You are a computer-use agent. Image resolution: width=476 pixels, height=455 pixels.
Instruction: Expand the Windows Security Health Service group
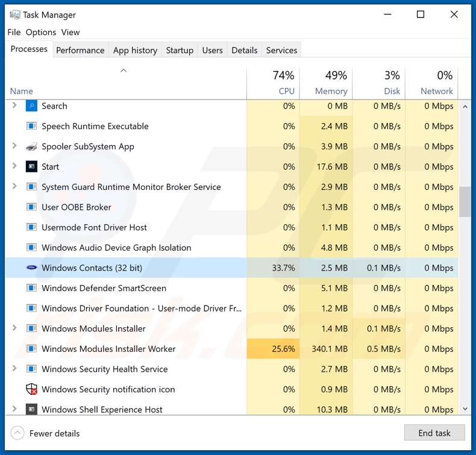click(x=14, y=368)
